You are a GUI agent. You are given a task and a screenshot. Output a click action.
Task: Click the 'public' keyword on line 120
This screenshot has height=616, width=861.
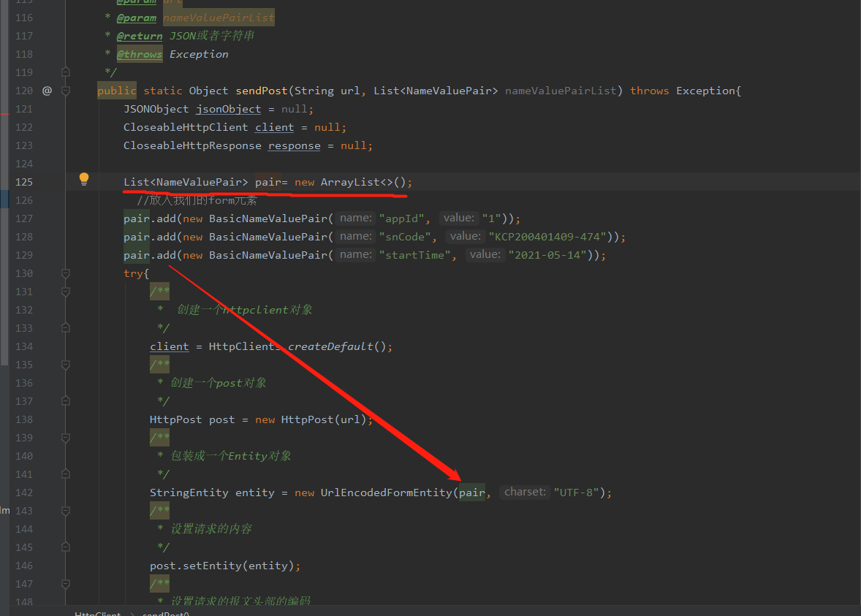[x=116, y=91]
